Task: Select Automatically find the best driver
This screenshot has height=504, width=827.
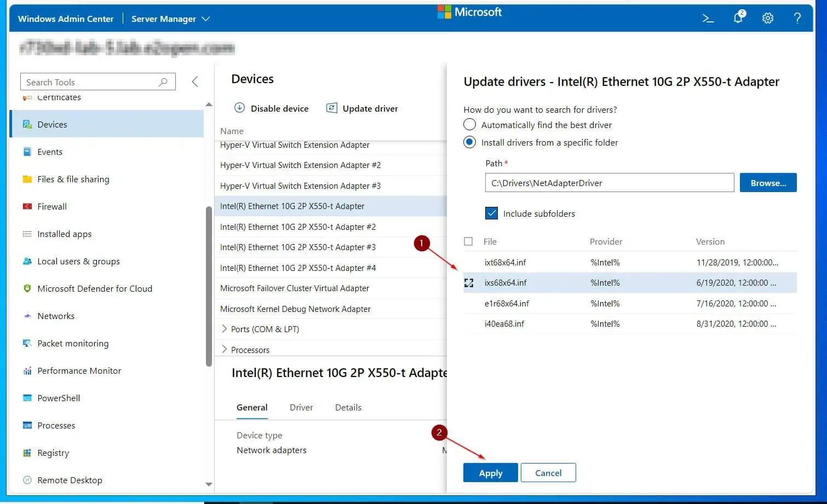Action: pos(469,125)
